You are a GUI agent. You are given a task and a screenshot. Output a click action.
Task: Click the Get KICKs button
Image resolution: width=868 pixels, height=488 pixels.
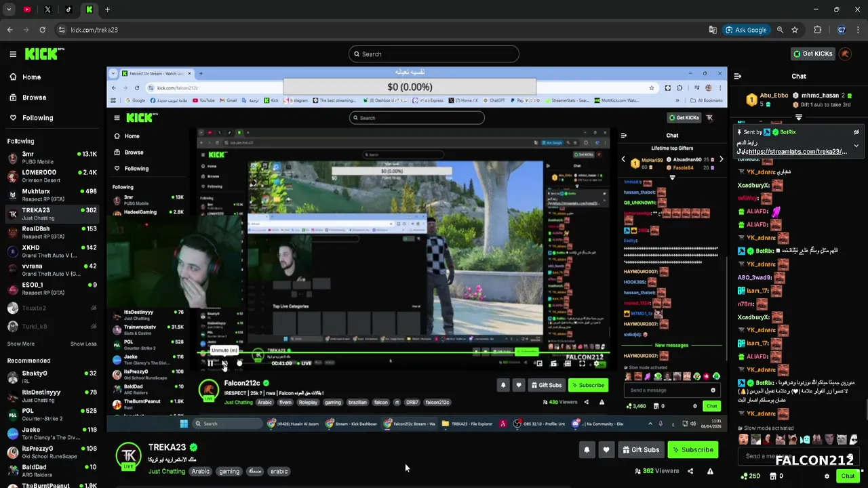(813, 54)
